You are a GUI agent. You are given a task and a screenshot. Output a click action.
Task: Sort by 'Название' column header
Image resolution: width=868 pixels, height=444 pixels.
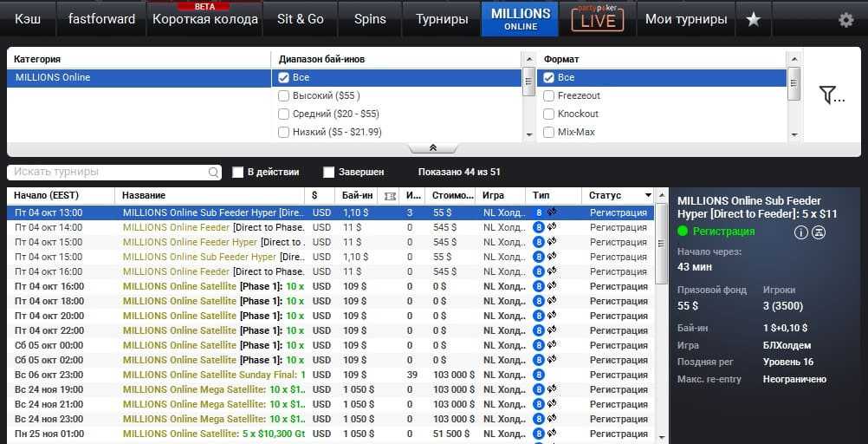(x=210, y=196)
